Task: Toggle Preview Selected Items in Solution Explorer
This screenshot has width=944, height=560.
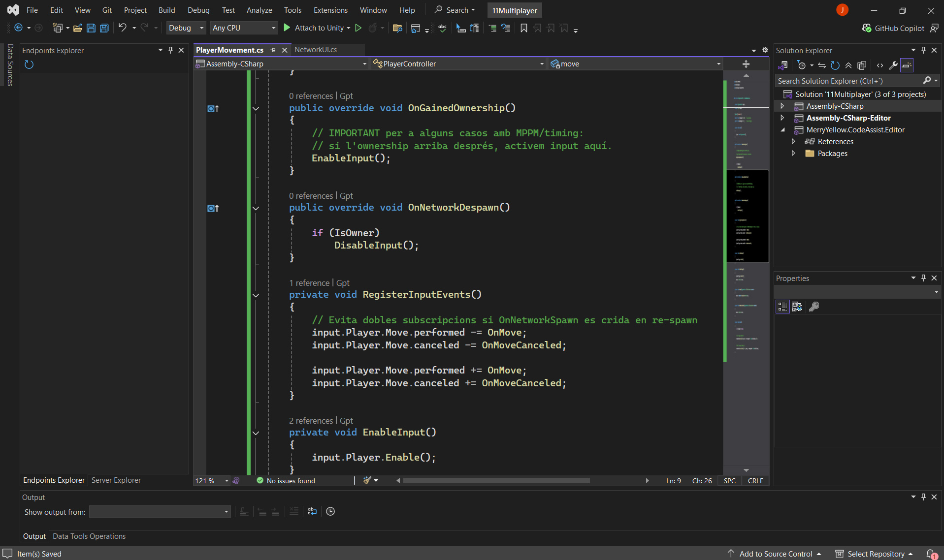Action: pos(907,65)
